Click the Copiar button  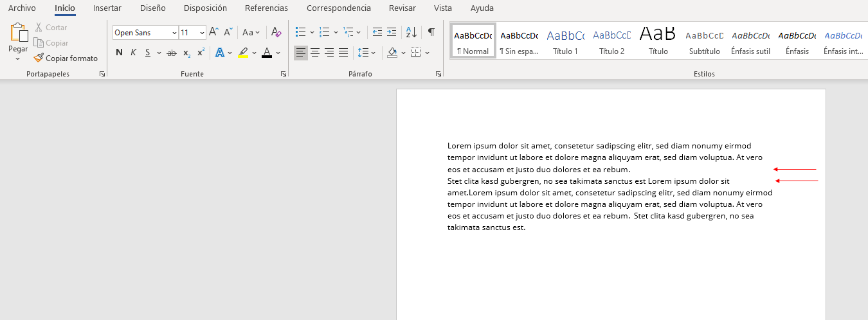(x=51, y=43)
